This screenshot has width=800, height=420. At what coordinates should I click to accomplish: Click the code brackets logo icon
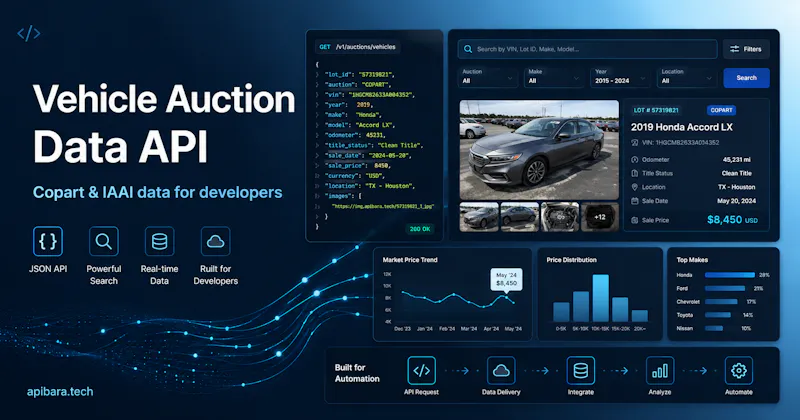[29, 33]
